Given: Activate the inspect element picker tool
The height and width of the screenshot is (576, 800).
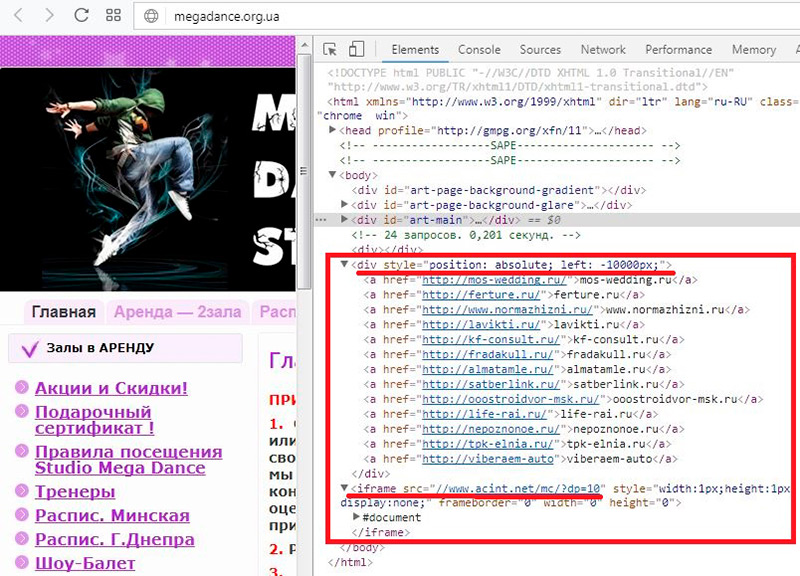Looking at the screenshot, I should click(x=331, y=50).
